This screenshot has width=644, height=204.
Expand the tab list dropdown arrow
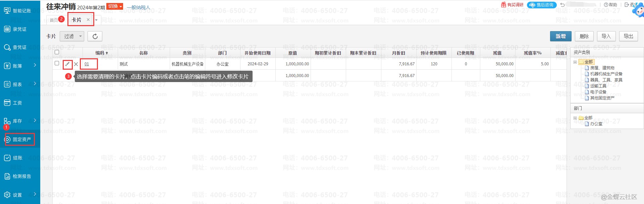96,20
